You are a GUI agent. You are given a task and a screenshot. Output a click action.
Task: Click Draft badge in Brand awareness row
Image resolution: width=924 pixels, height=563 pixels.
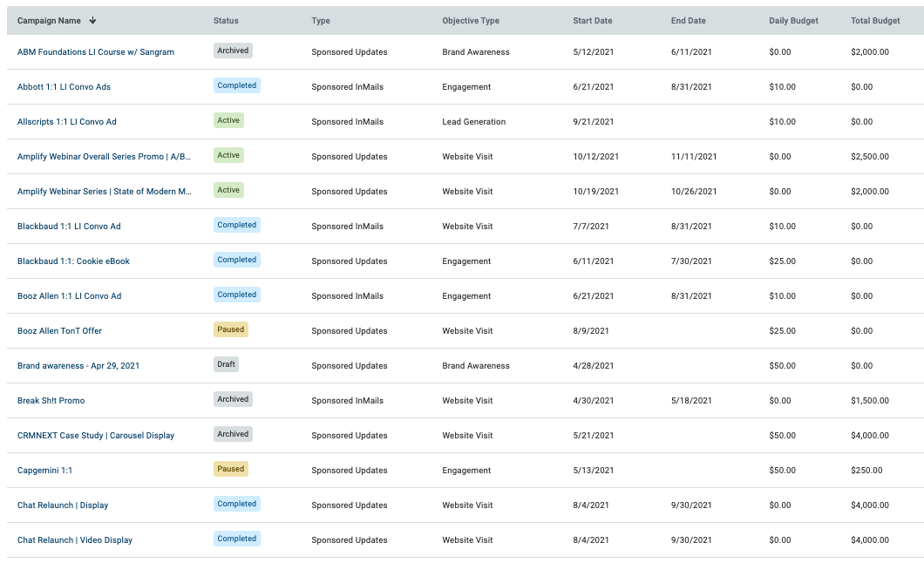pyautogui.click(x=226, y=364)
